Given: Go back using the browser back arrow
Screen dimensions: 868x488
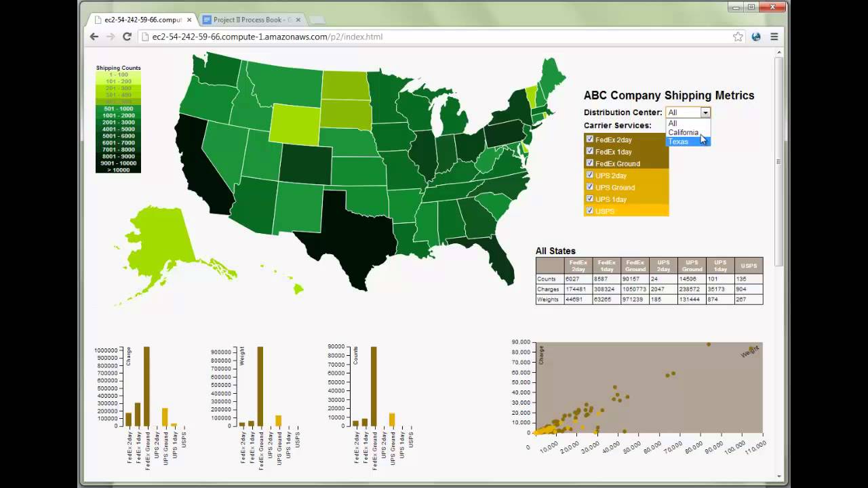Looking at the screenshot, I should click(94, 37).
